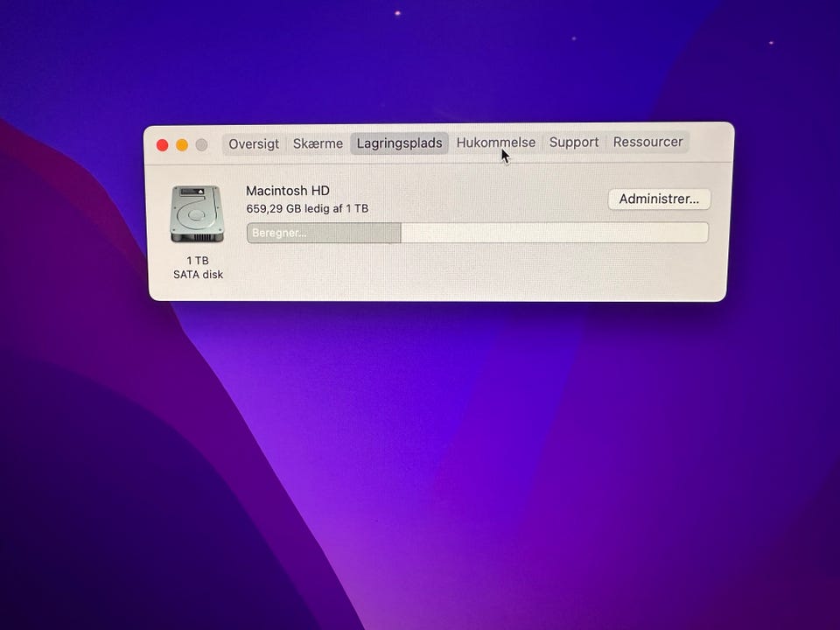Click the 1 TB label under the disk
Screen dimensions: 840x630
click(x=198, y=261)
